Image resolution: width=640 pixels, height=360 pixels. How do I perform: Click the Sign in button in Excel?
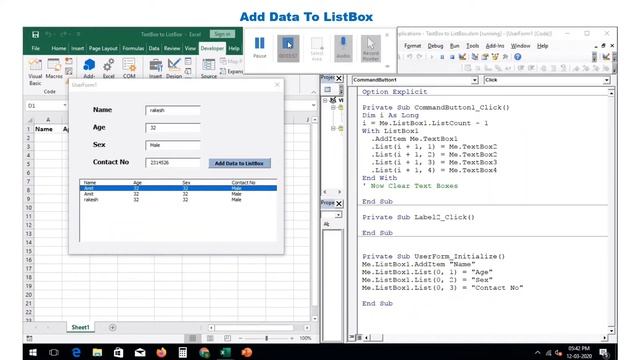click(222, 34)
